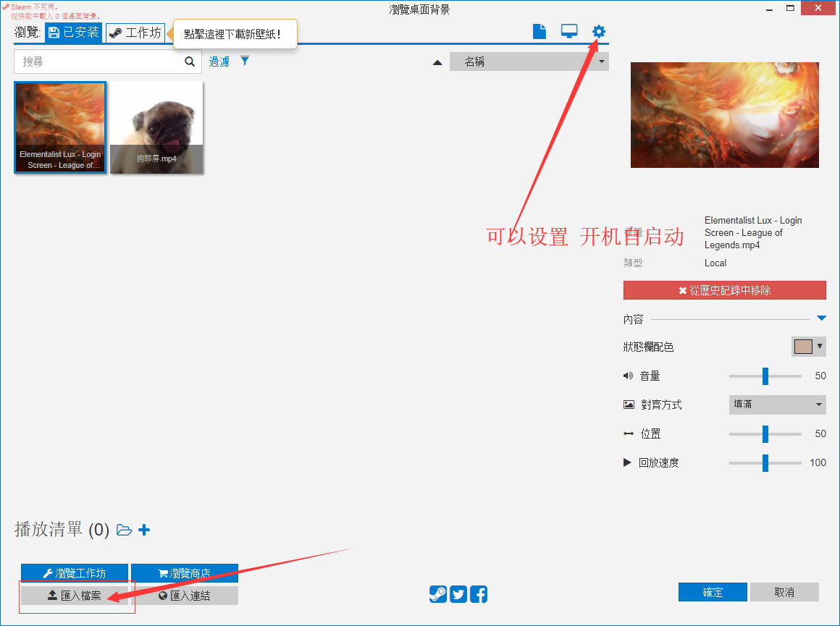Click the 音量 value 50
The width and height of the screenshot is (840, 626).
pos(820,376)
